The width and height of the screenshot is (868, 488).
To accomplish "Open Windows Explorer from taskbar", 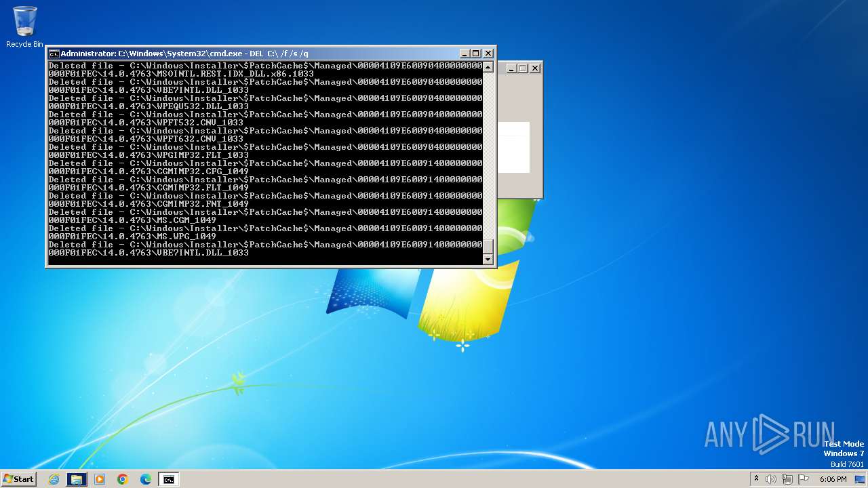I will pos(77,479).
